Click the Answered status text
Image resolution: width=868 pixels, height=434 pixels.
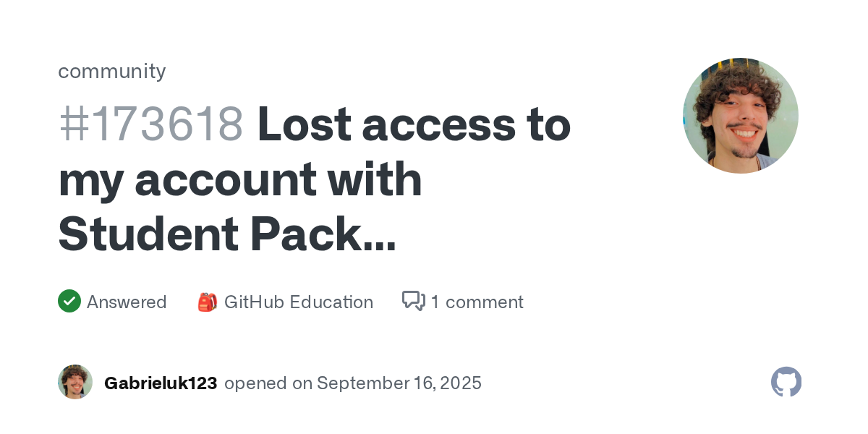(127, 302)
